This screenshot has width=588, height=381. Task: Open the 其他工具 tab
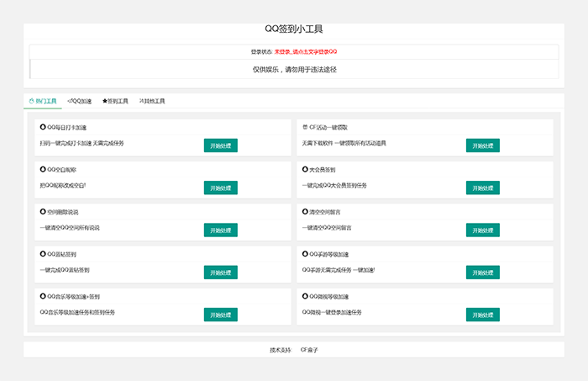click(x=152, y=101)
